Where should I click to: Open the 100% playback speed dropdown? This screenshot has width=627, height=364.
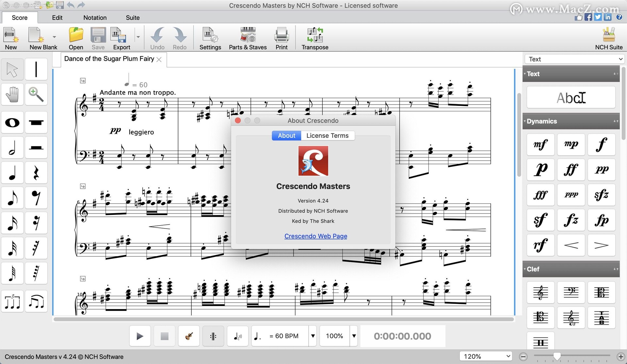pyautogui.click(x=354, y=336)
